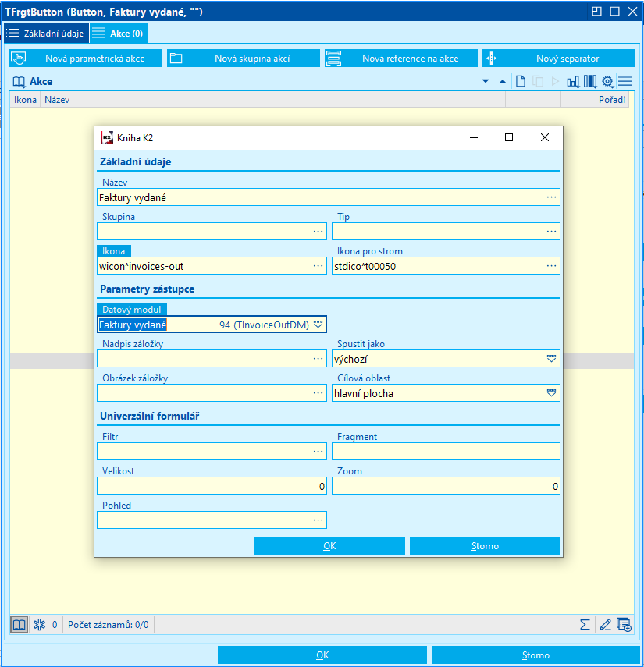Open the bar chart sort icon in Akce toolbar
Screen dimensions: 644x667
click(x=573, y=81)
